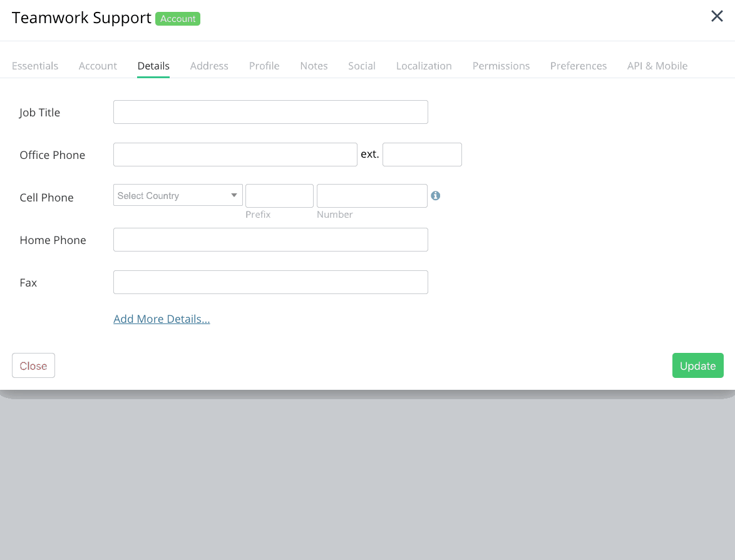
Task: Open the Select Country dropdown
Action: tap(178, 195)
